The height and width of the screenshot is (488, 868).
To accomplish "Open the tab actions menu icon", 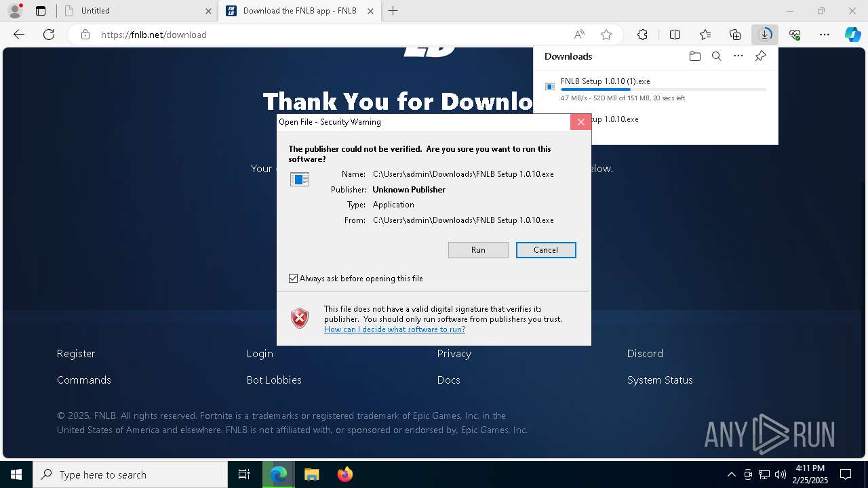I will point(41,11).
